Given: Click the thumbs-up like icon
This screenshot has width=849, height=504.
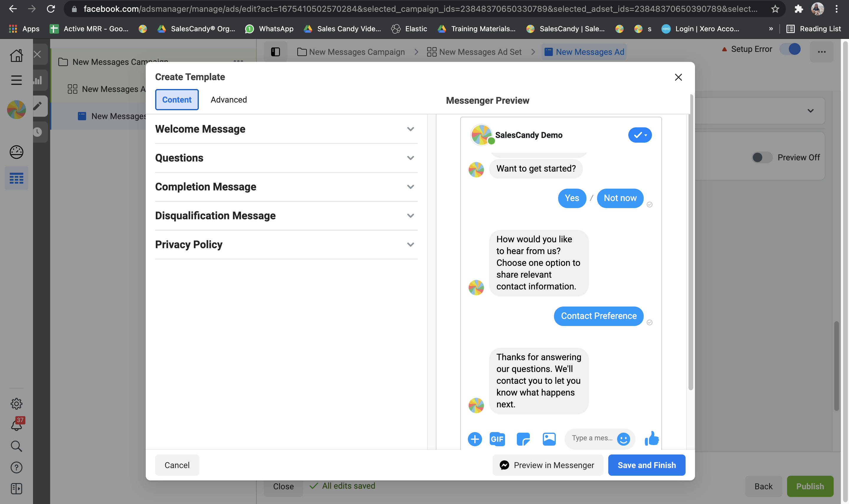Looking at the screenshot, I should tap(652, 439).
